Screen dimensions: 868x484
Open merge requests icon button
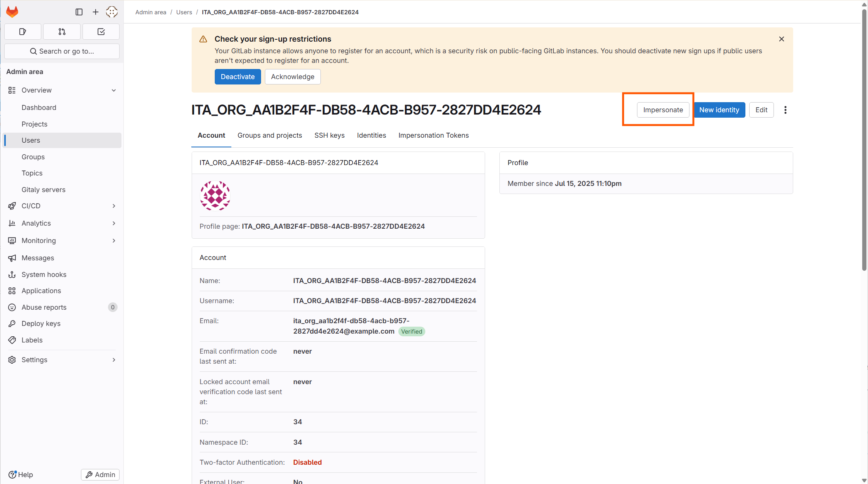tap(62, 32)
